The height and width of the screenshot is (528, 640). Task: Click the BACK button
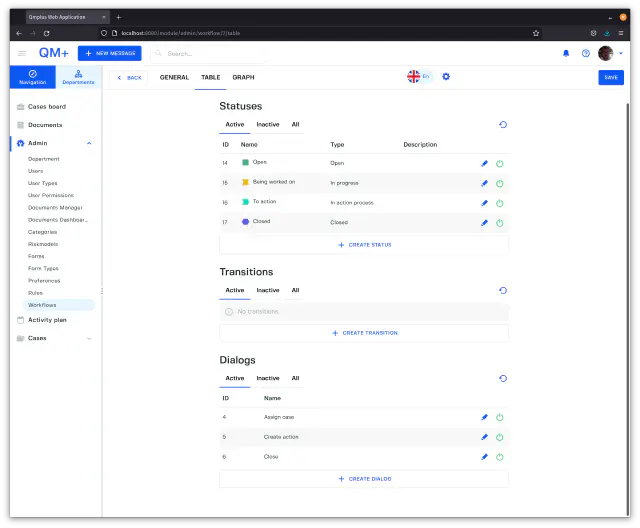pos(129,78)
